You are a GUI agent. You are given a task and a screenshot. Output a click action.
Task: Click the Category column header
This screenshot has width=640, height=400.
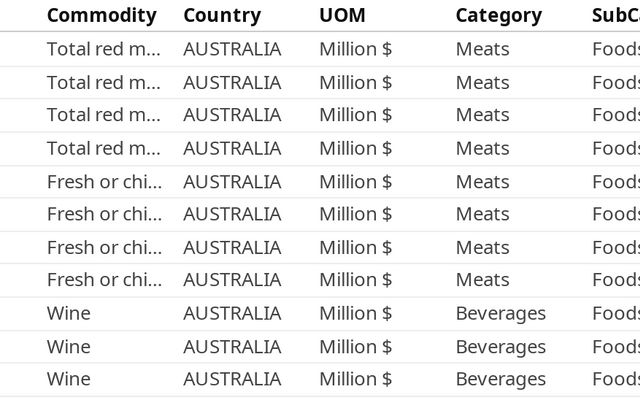pos(499,16)
